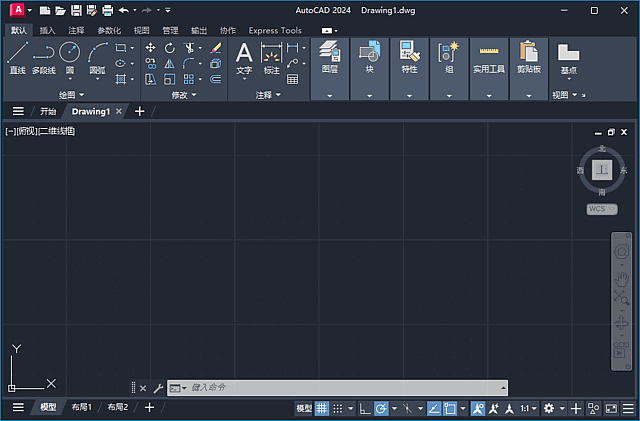This screenshot has width=640, height=421.
Task: Toggle ortho mode in status bar
Action: point(365,408)
